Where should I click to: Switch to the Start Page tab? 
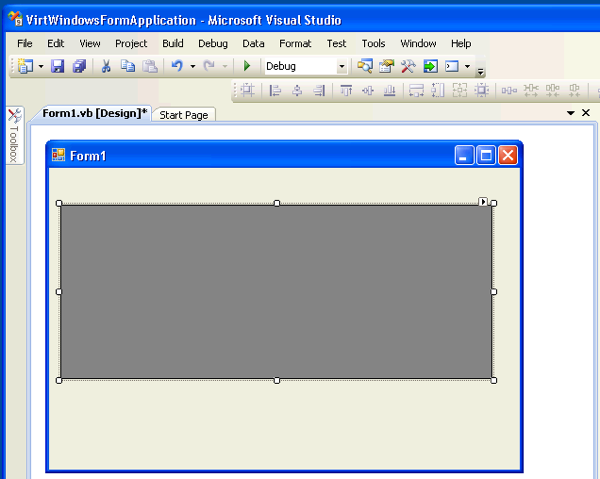point(184,115)
